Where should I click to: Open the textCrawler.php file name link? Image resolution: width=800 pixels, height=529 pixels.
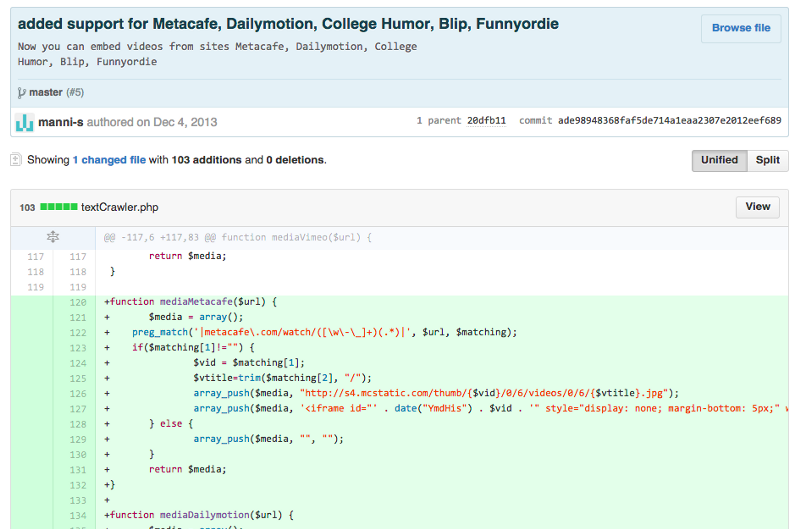pos(119,207)
